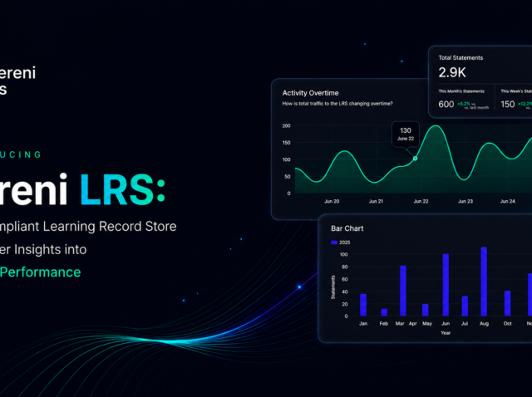532x397 pixels.
Task: Click the 'Apr' month label
Action: (412, 324)
